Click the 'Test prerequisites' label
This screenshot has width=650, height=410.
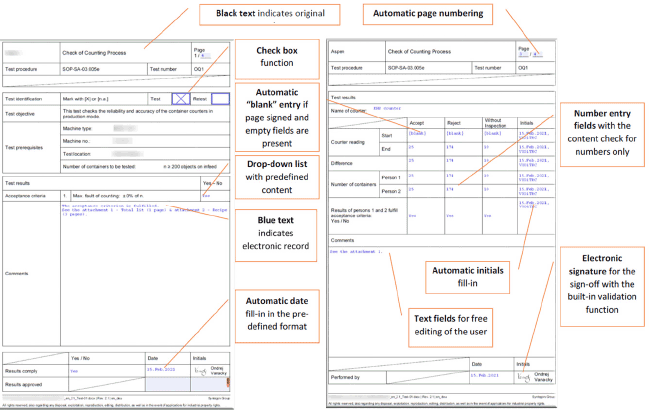(24, 148)
